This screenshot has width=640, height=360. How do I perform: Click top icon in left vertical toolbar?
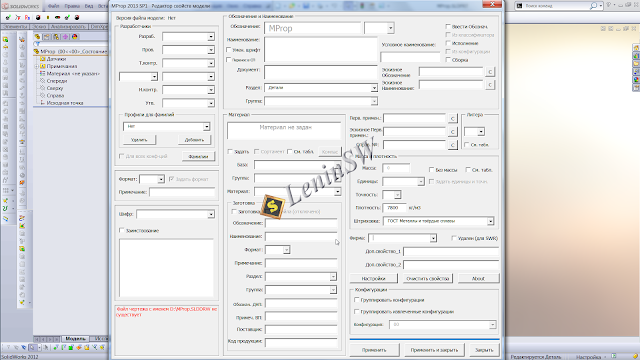pos(5,40)
